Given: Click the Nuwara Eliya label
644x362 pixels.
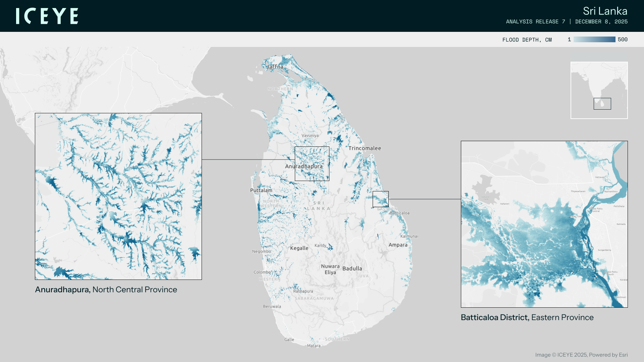Looking at the screenshot, I should click(x=330, y=269).
